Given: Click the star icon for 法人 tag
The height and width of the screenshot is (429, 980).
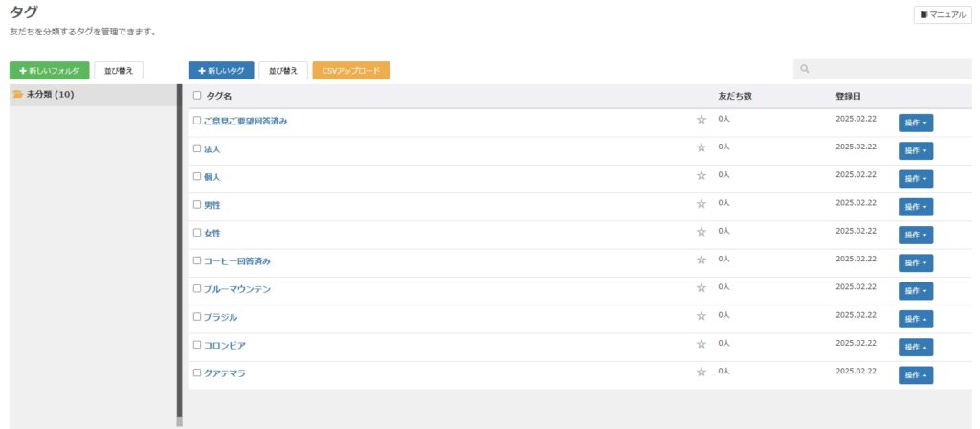Looking at the screenshot, I should pyautogui.click(x=701, y=148).
